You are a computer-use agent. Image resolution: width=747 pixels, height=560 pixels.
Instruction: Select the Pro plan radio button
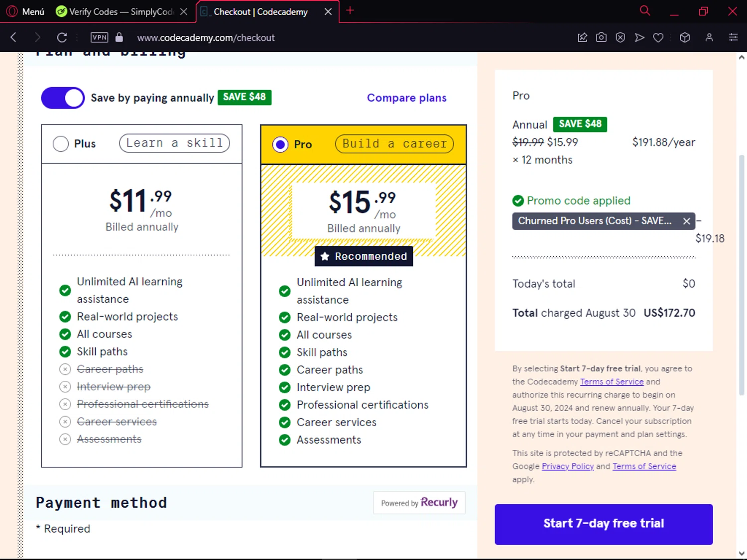[280, 144]
